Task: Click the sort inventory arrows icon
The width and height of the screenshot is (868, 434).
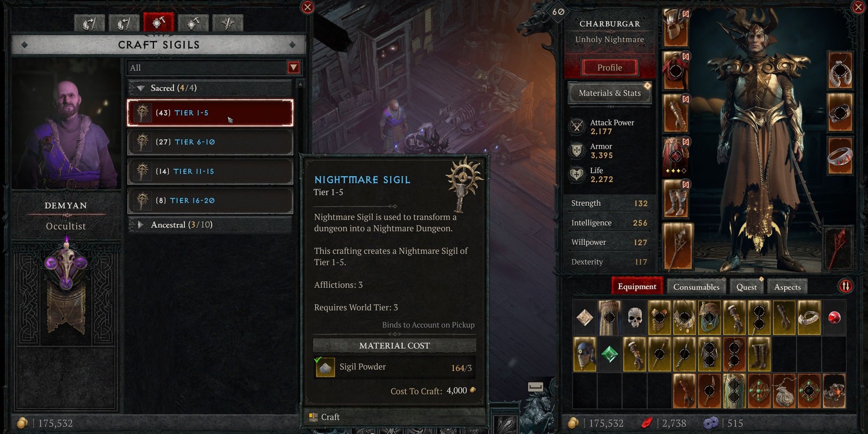Action: pyautogui.click(x=845, y=286)
